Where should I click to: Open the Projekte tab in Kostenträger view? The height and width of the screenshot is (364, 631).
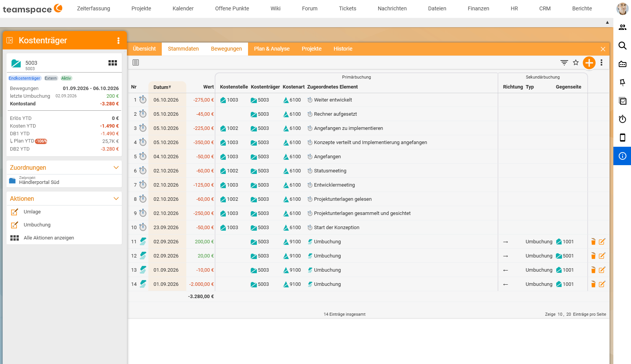click(312, 49)
